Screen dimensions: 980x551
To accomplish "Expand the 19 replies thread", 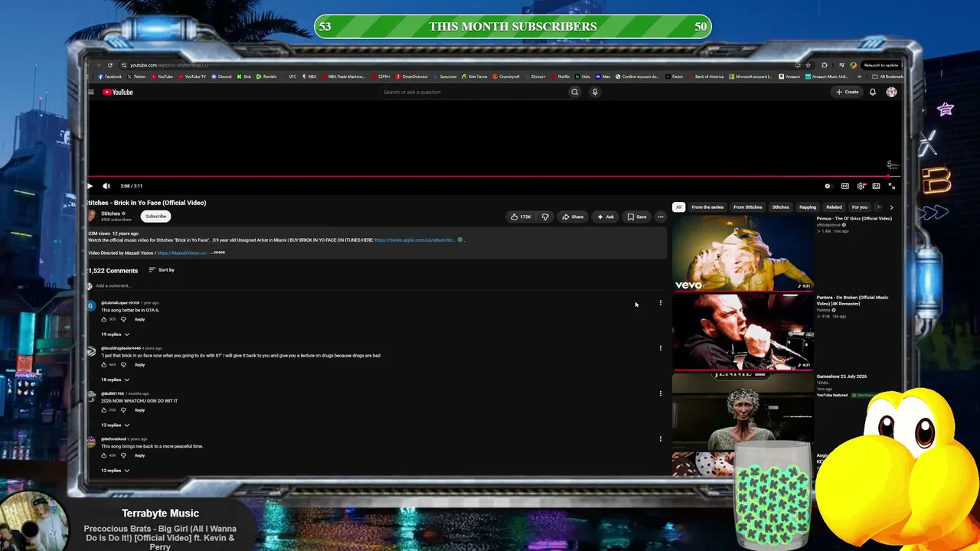I will point(115,334).
